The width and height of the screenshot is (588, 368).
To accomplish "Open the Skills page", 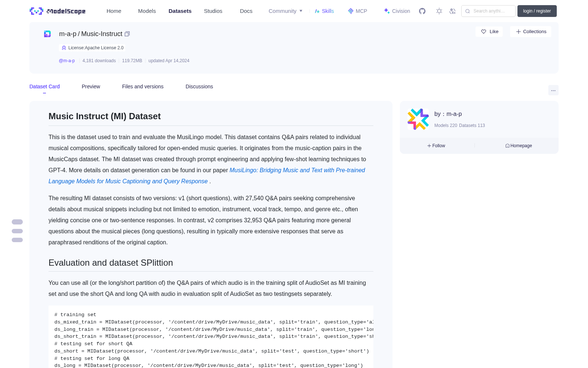I will click(324, 11).
